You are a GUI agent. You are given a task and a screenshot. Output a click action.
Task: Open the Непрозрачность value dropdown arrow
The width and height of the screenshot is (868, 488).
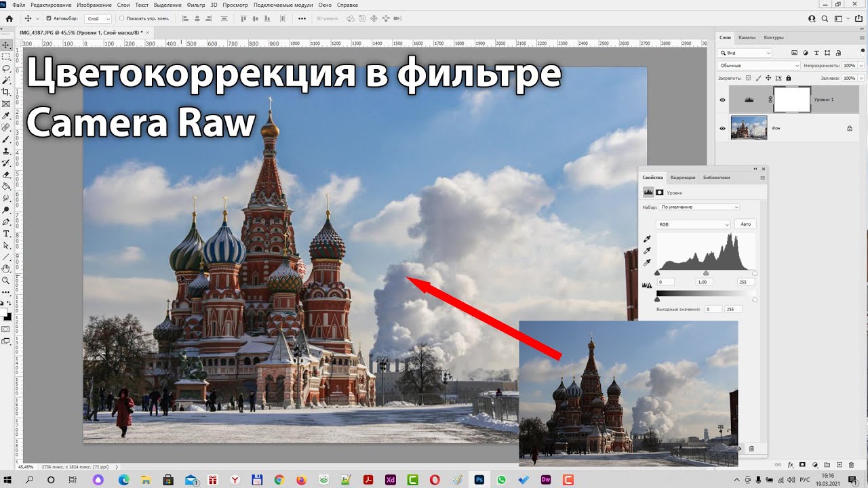click(x=861, y=66)
